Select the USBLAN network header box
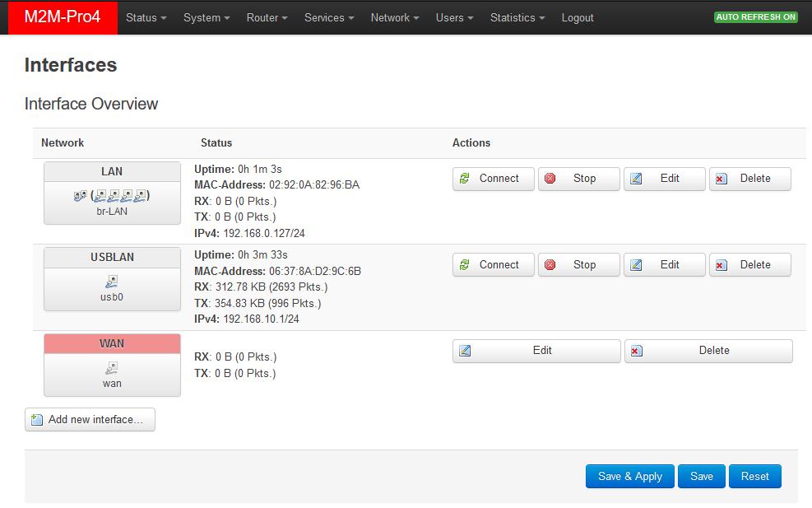The image size is (812, 508). [x=112, y=257]
